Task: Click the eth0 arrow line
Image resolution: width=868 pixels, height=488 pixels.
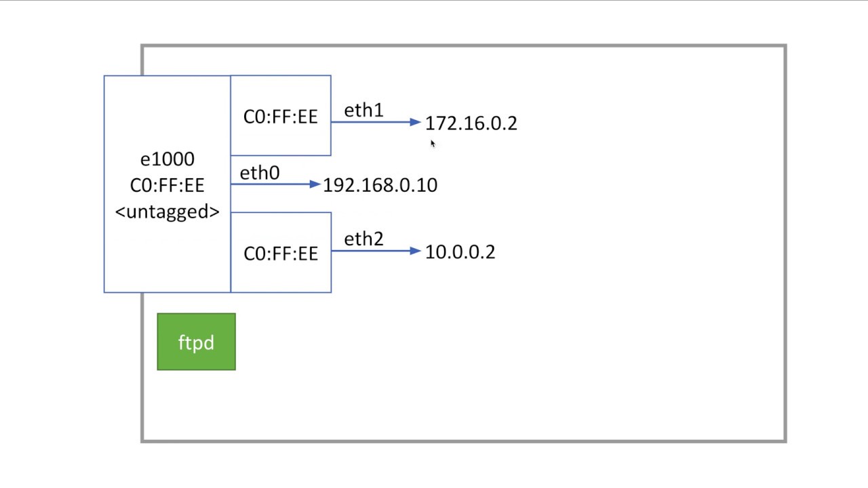Action: (270, 184)
